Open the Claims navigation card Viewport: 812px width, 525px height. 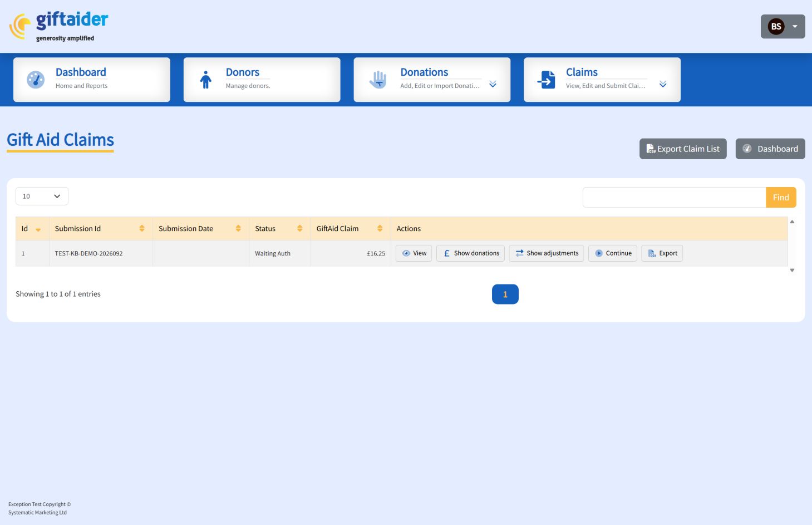(602, 80)
